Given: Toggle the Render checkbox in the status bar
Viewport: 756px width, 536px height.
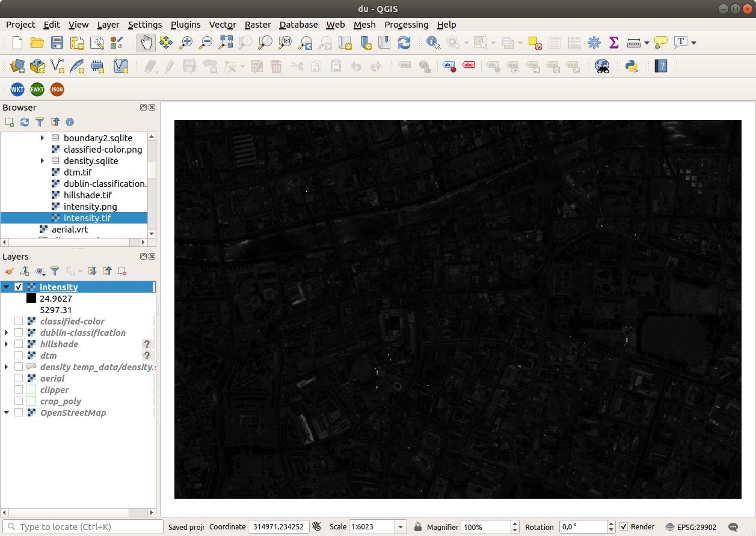Looking at the screenshot, I should [x=624, y=526].
